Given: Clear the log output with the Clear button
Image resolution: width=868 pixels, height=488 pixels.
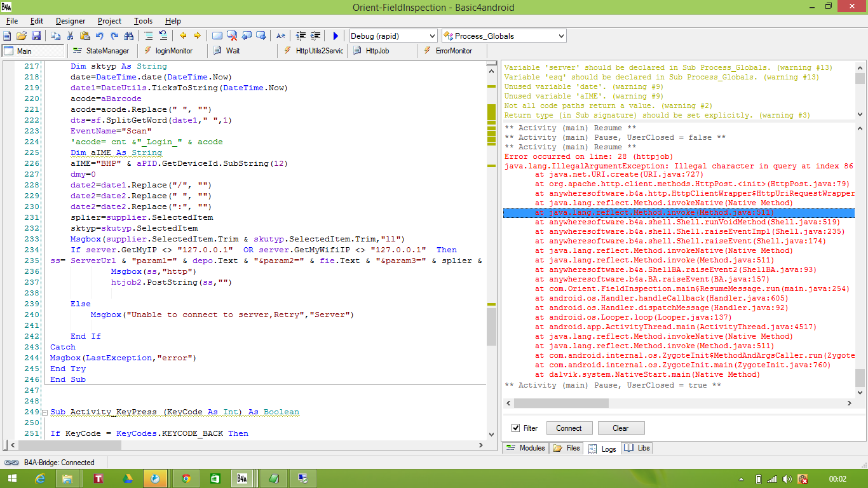Looking at the screenshot, I should click(621, 428).
